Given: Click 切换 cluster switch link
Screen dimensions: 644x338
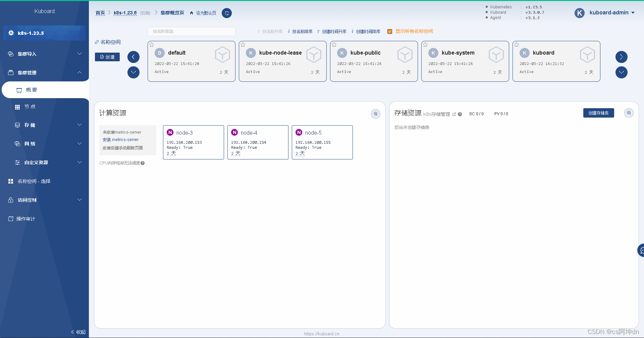Looking at the screenshot, I should 145,13.
